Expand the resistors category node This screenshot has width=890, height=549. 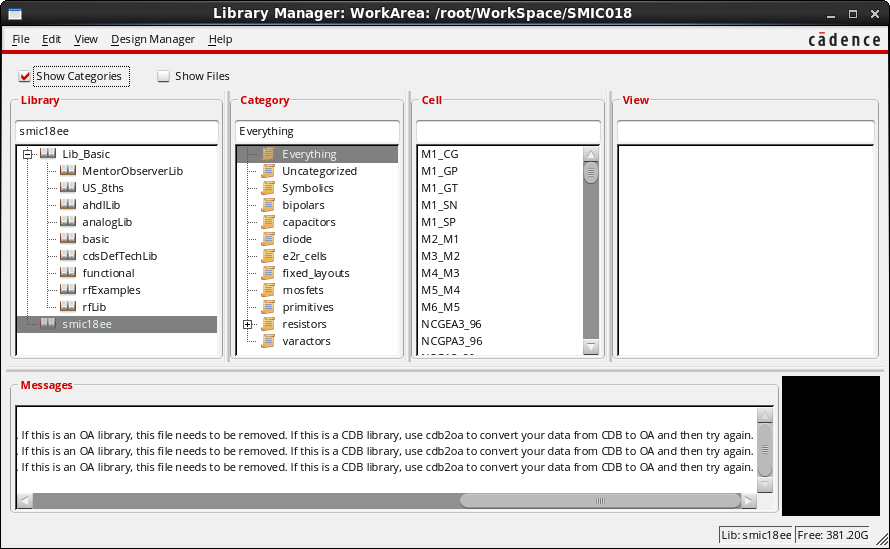[247, 324]
